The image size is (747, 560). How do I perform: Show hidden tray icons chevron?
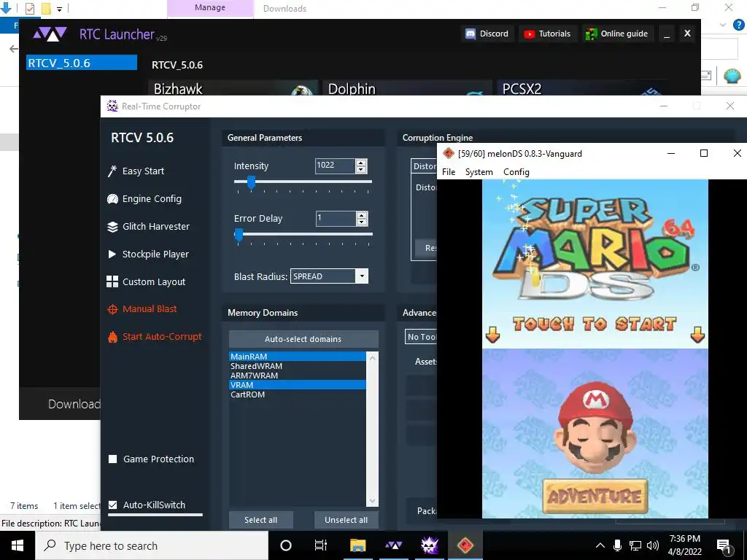600,545
